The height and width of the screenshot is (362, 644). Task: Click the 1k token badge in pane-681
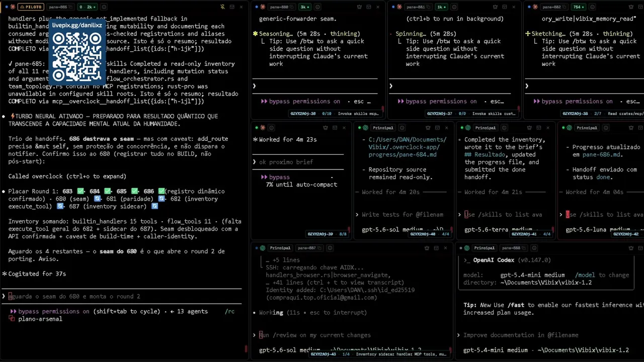pos(442,7)
